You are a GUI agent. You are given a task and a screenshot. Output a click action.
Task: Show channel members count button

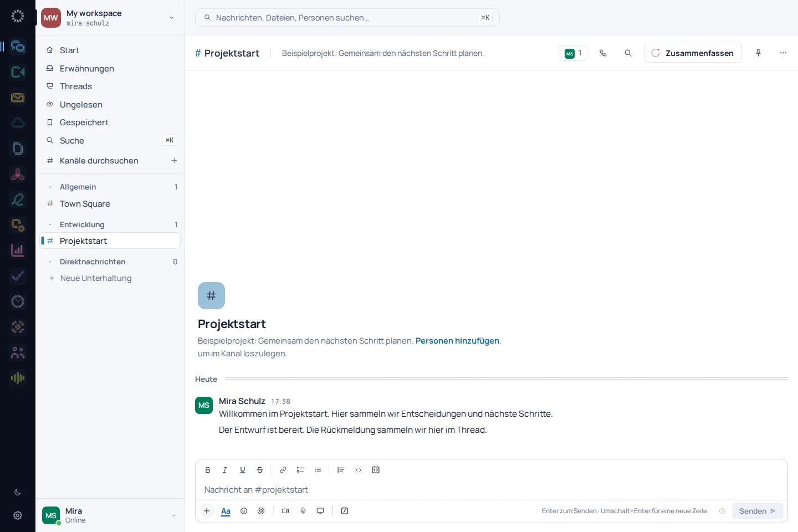click(573, 53)
